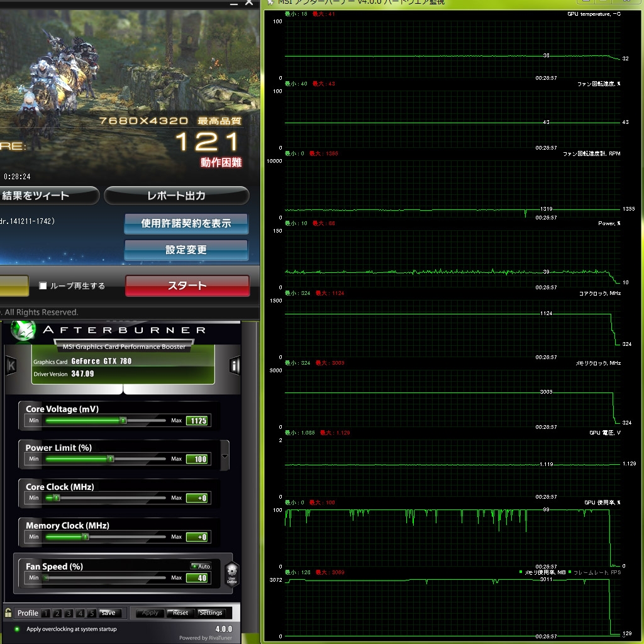Click the Core Voltage value field 1125

(x=198, y=421)
